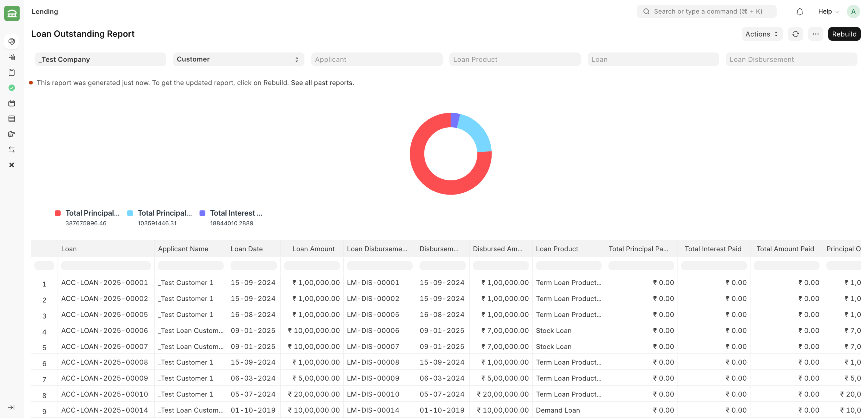Open the list rows sidebar icon
868x418 pixels.
click(x=12, y=119)
